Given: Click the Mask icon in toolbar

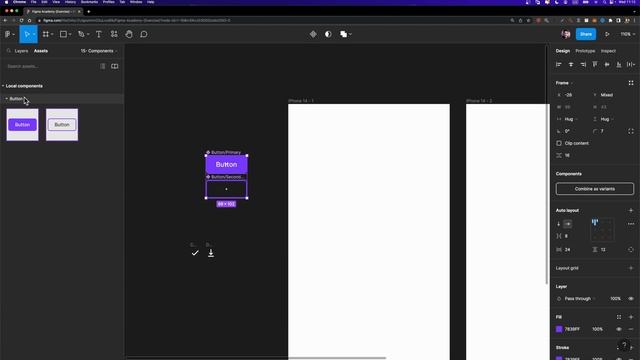Looking at the screenshot, I should tap(328, 34).
